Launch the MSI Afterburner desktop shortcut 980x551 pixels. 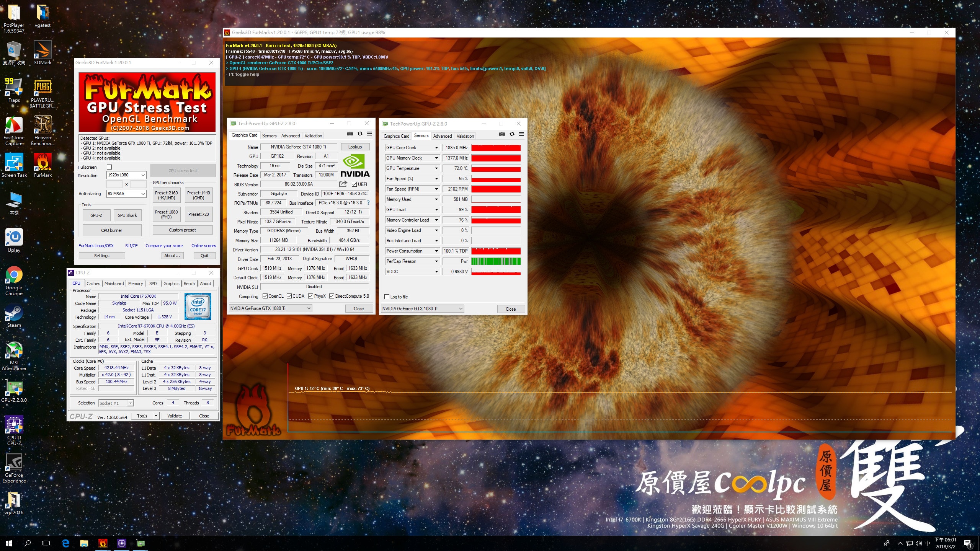click(x=14, y=356)
